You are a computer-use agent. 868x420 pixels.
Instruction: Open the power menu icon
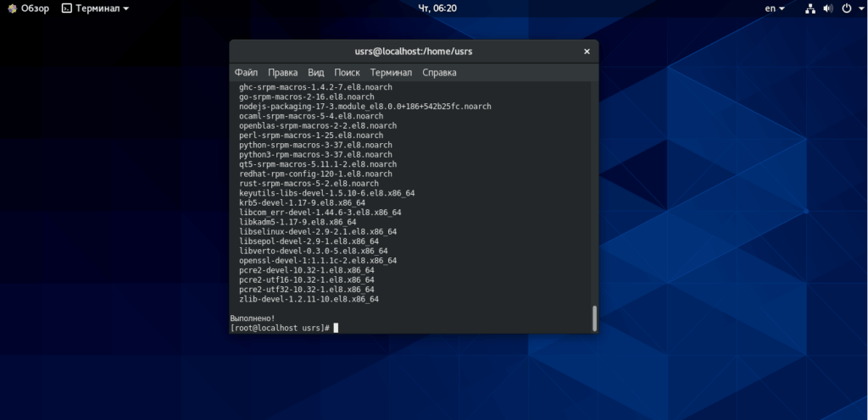click(846, 8)
